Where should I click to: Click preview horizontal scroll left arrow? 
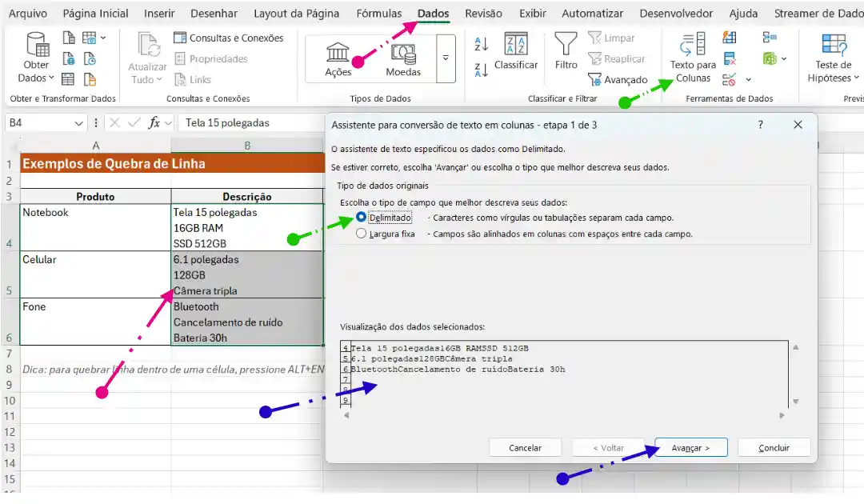tap(346, 416)
